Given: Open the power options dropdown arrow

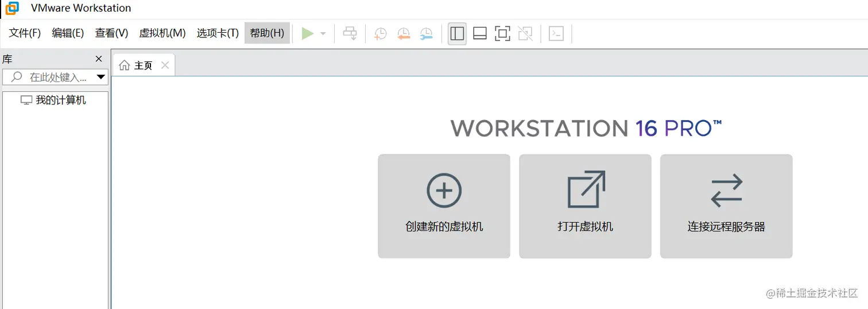Looking at the screenshot, I should (x=323, y=34).
